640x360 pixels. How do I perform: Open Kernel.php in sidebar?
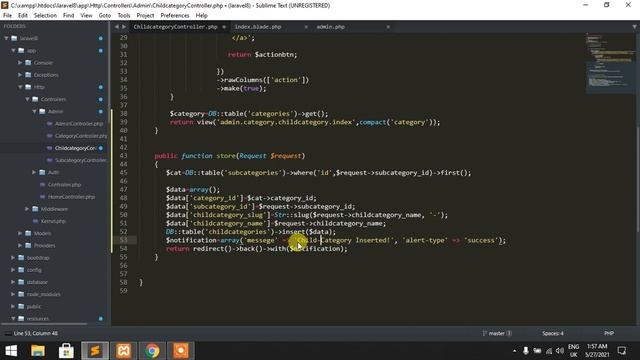(53, 221)
